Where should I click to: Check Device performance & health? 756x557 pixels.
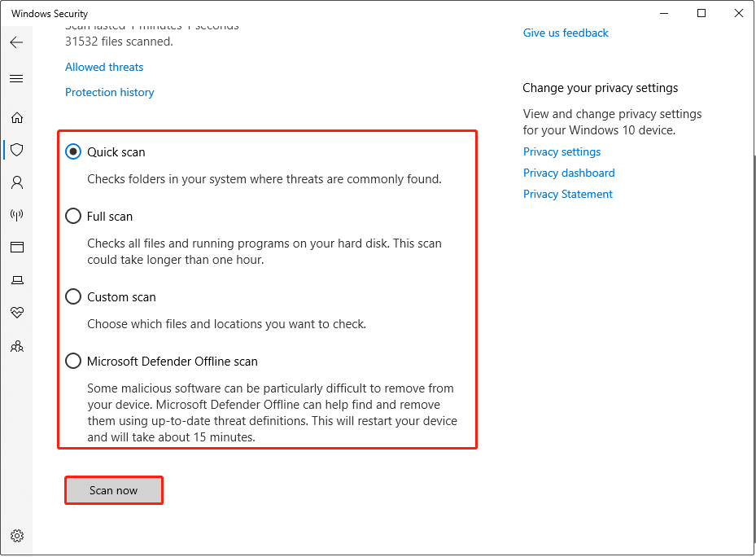pyautogui.click(x=17, y=313)
